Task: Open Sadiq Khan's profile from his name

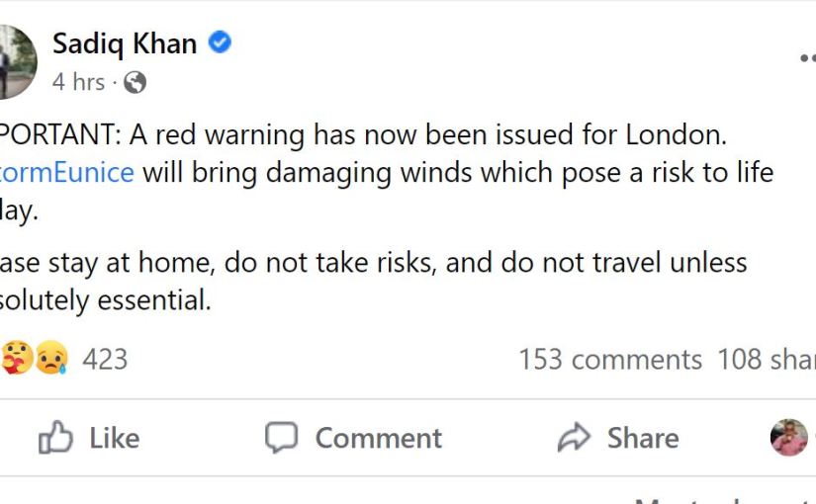Action: click(125, 43)
